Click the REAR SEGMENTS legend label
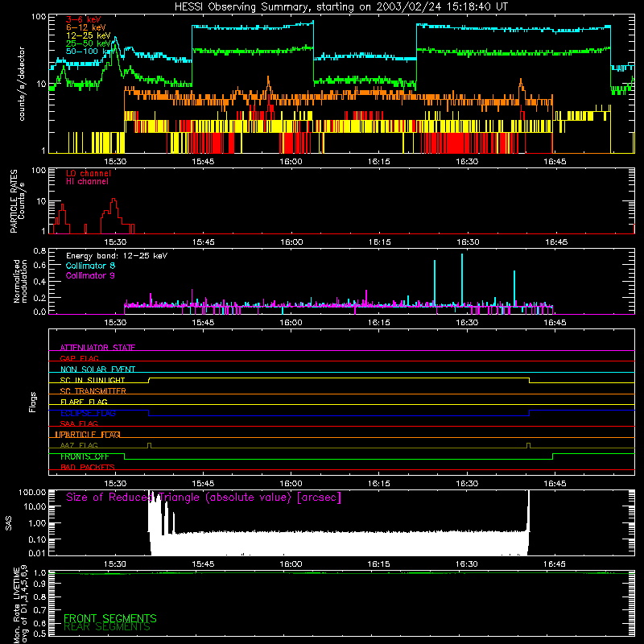Screen dimensions: 644x644 tap(107, 627)
